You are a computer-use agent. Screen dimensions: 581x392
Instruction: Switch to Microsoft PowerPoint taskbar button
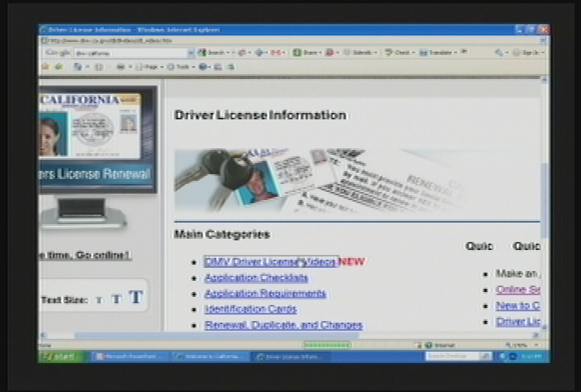[130, 357]
